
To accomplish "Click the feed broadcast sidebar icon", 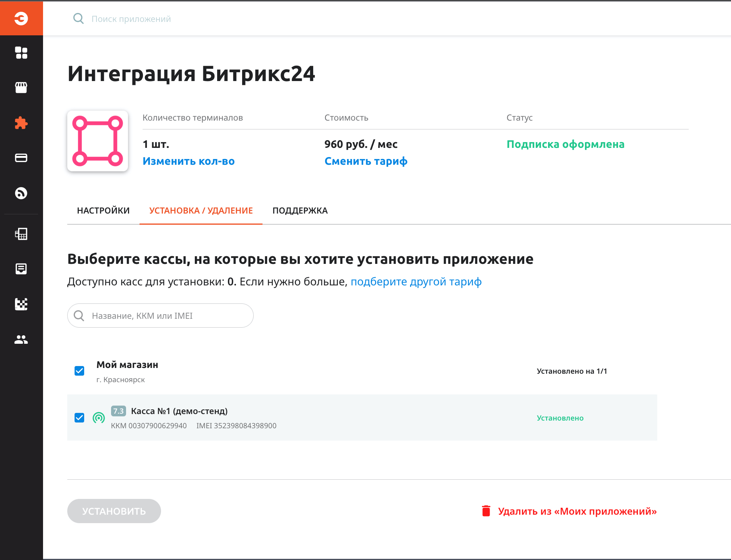I will [x=21, y=193].
